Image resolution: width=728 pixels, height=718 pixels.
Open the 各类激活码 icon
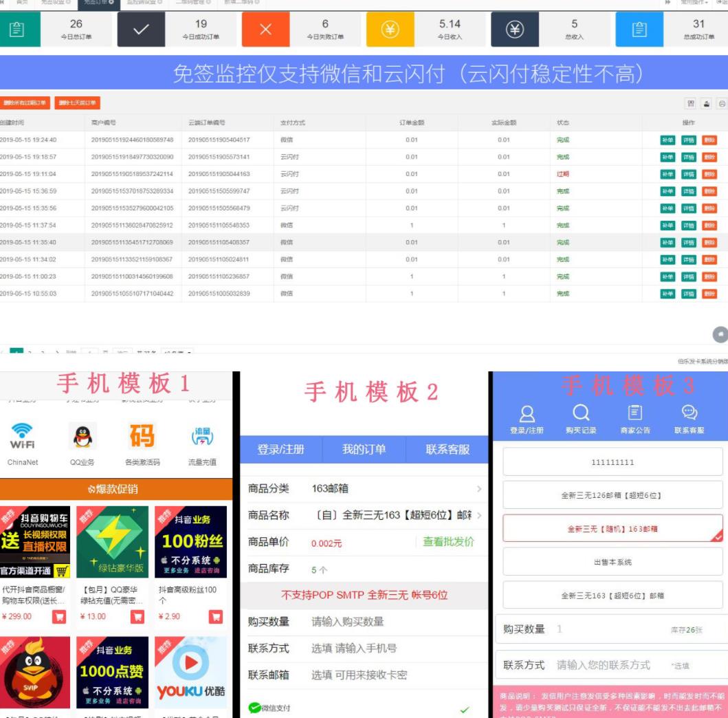(x=142, y=435)
